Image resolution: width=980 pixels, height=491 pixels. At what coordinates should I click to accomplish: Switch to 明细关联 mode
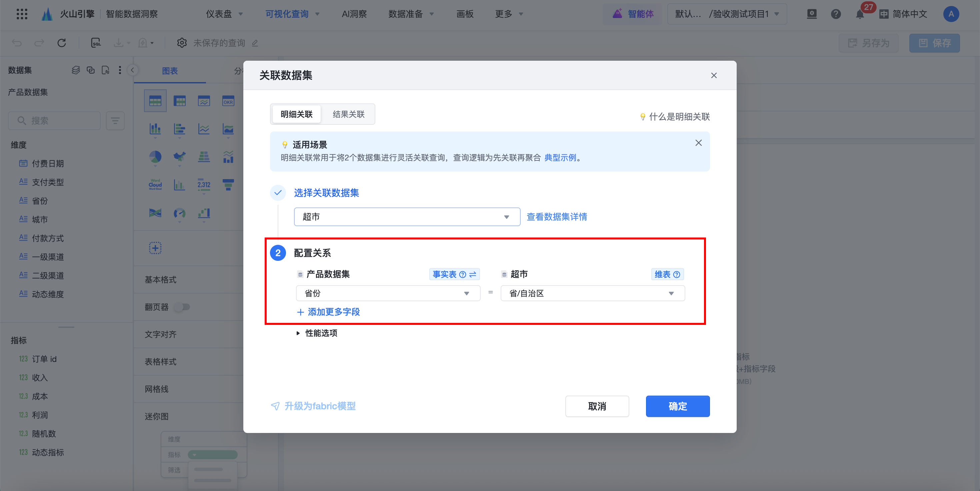click(296, 114)
